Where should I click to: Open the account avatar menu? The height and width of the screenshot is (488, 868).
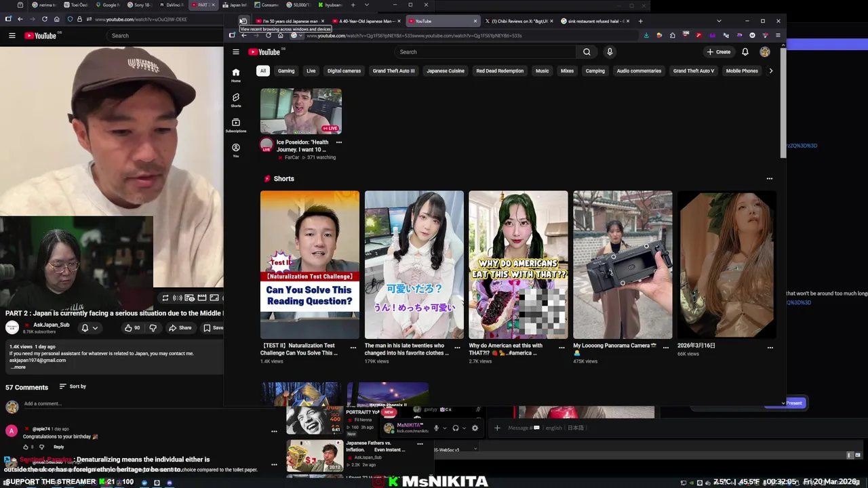click(x=765, y=52)
